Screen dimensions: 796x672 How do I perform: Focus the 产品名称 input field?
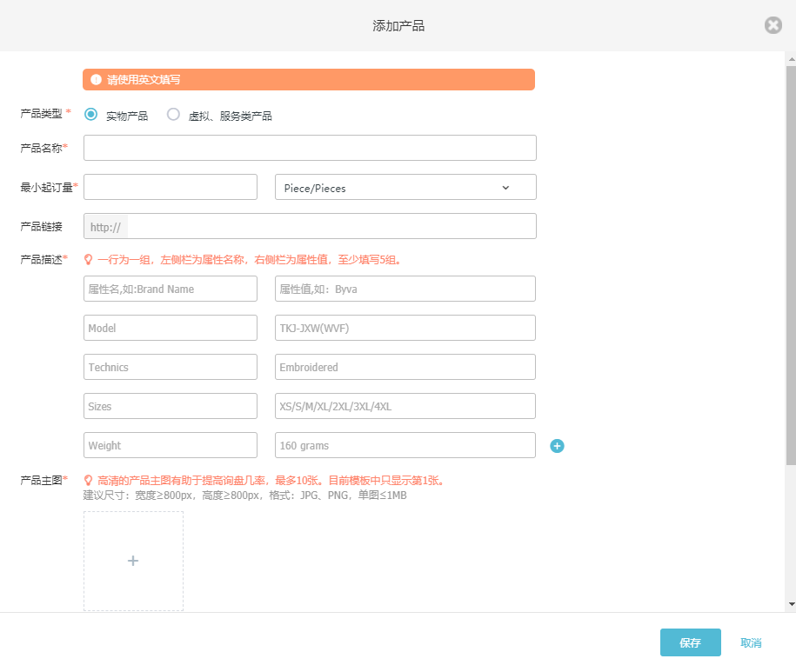pos(310,148)
